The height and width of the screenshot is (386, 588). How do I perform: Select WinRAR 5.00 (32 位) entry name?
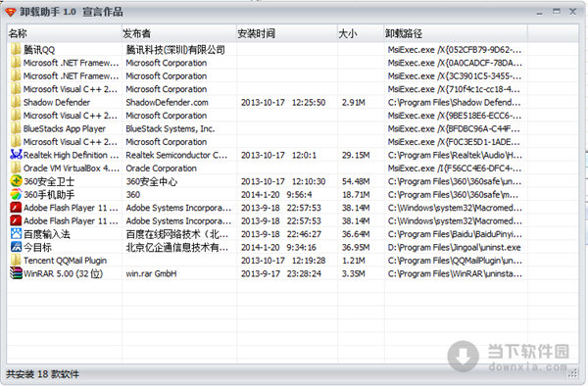coord(63,273)
